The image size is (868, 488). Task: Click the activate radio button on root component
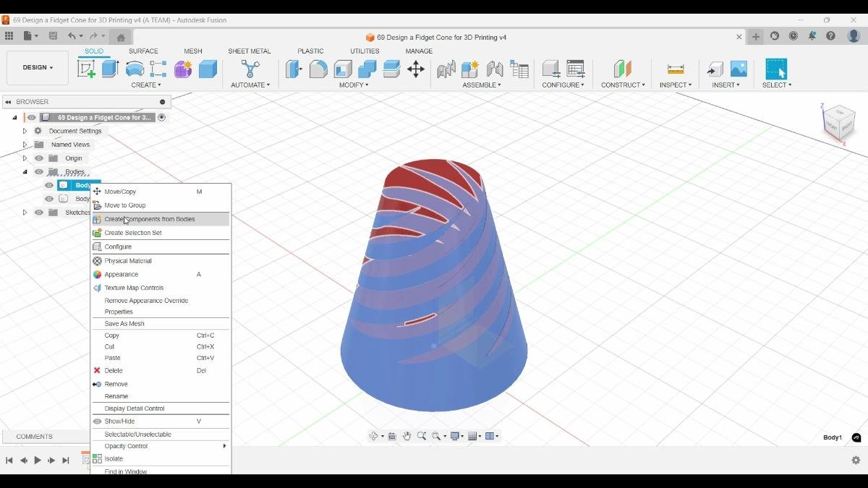[x=162, y=117]
